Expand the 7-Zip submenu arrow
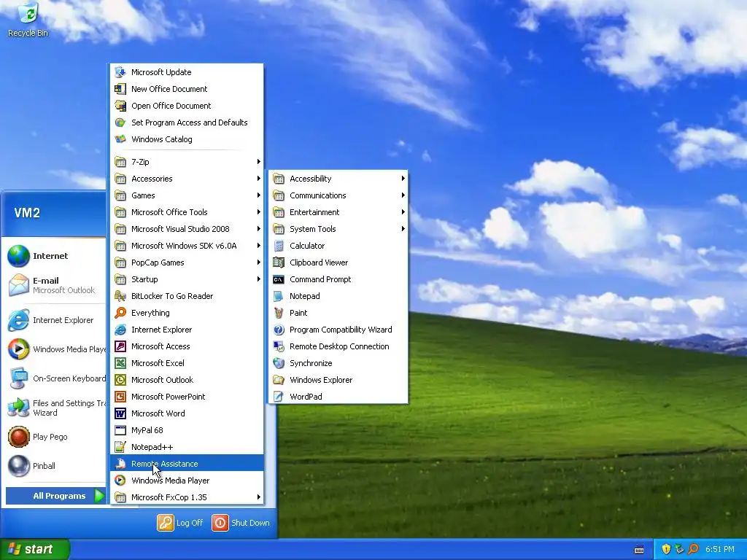Screen dimensions: 747x560 click(259, 162)
